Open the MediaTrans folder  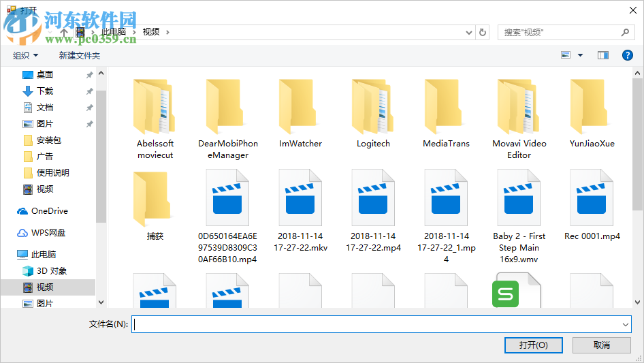tap(446, 114)
